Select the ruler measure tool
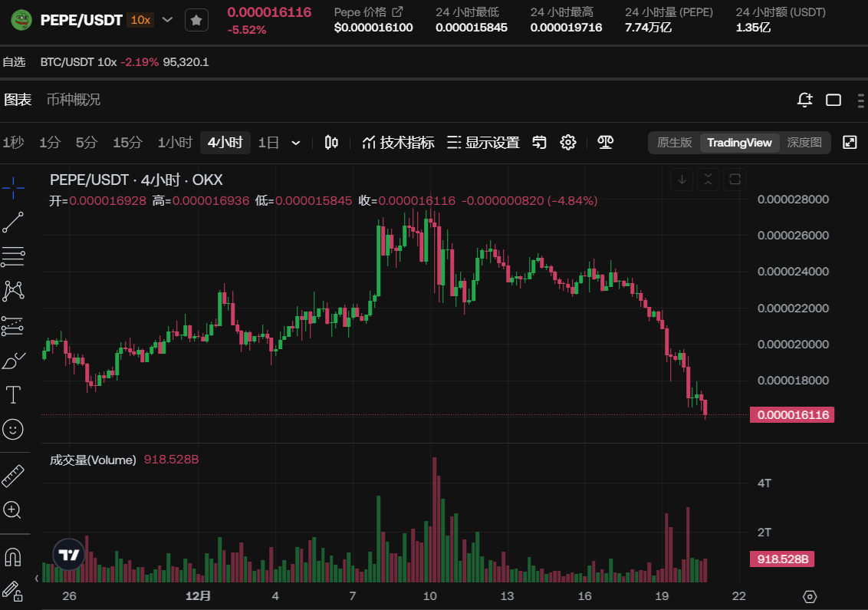Viewport: 868px width, 610px height. 13,476
